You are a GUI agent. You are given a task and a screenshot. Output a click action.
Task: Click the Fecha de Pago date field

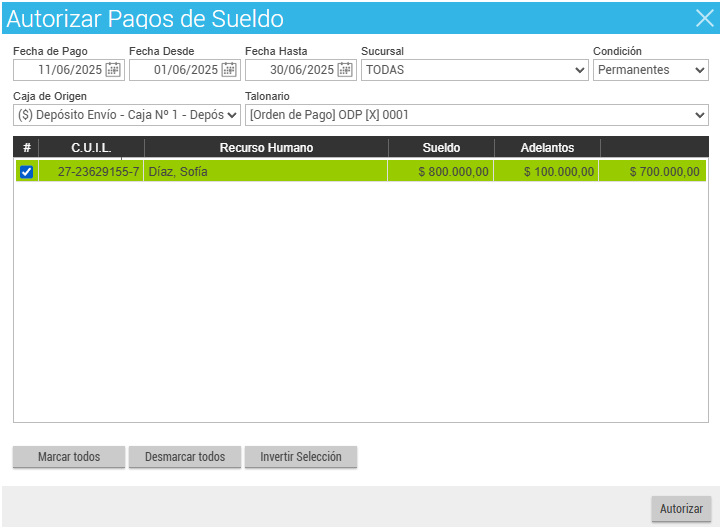coord(60,70)
